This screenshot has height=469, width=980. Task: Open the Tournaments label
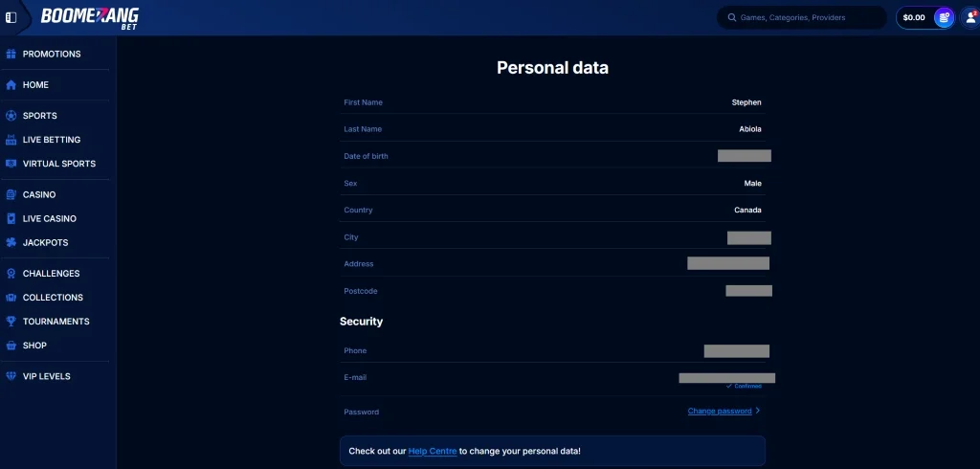pyautogui.click(x=56, y=322)
